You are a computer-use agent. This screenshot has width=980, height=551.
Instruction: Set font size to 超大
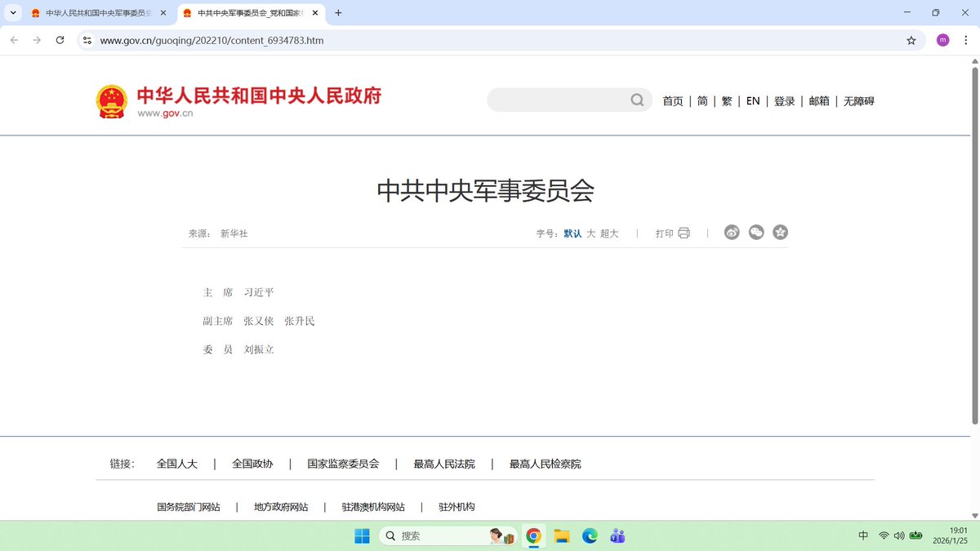[609, 233]
